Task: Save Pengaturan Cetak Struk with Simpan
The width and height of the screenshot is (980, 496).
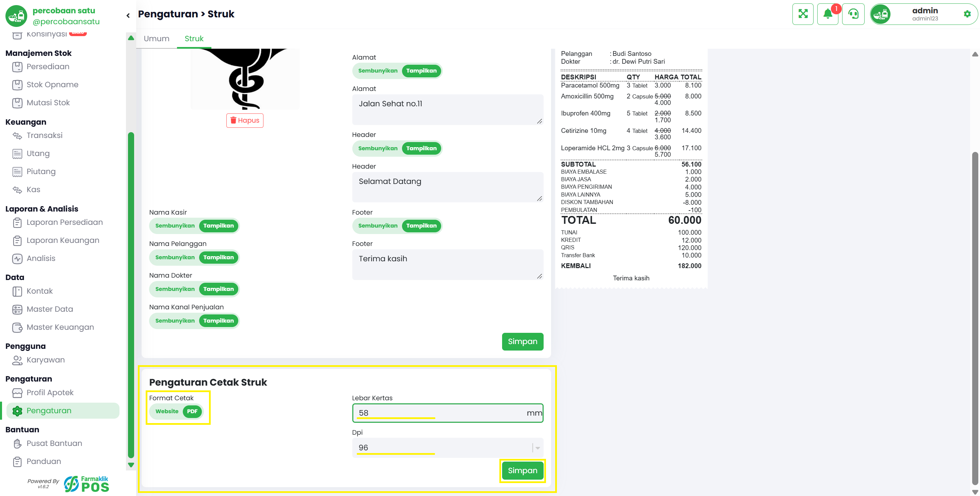Action: point(522,471)
